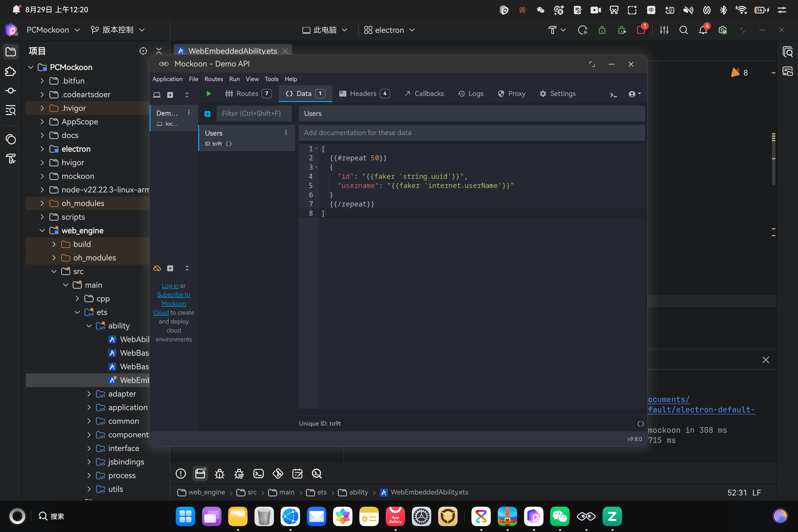Open DevEco project tool window icon
This screenshot has height=532, width=798.
[11, 52]
